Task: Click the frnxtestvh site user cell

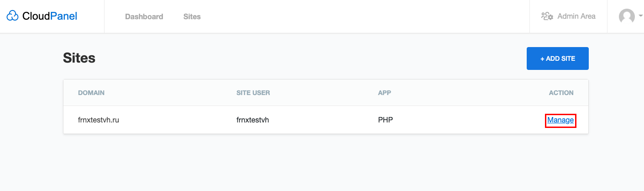Action: pyautogui.click(x=252, y=120)
